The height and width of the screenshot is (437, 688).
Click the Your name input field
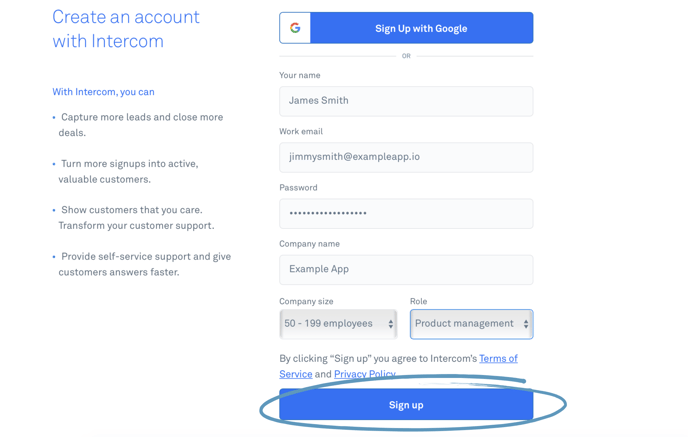pyautogui.click(x=406, y=101)
